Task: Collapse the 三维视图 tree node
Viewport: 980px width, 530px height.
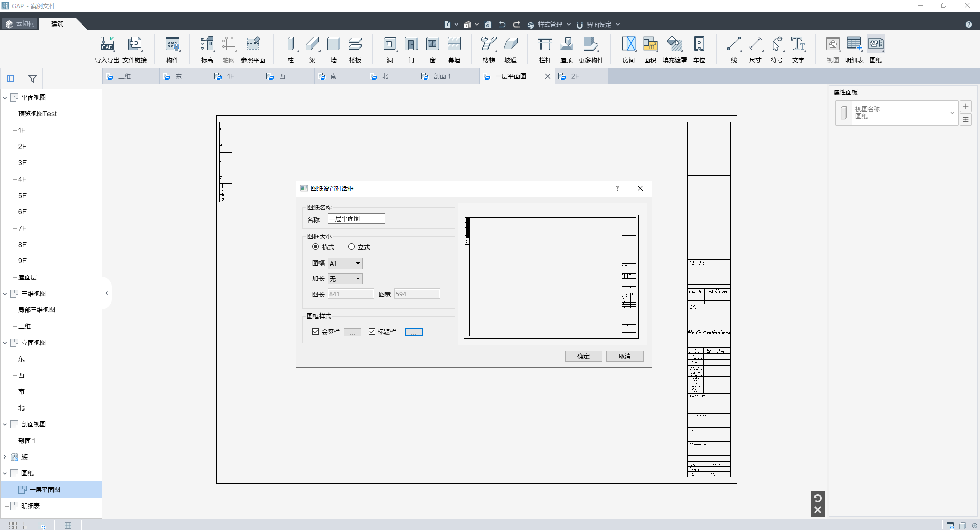Action: [x=5, y=294]
